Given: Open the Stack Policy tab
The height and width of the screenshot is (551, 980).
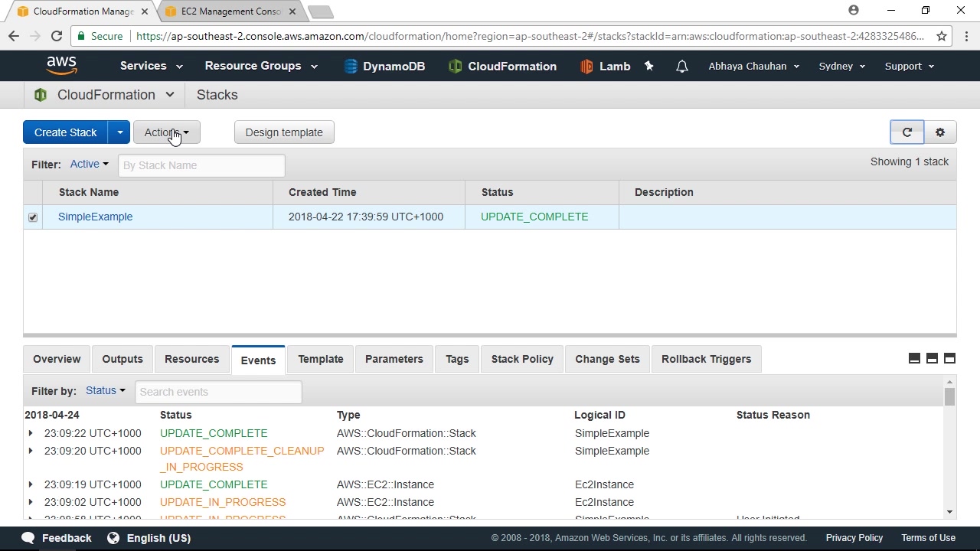Looking at the screenshot, I should tap(522, 359).
